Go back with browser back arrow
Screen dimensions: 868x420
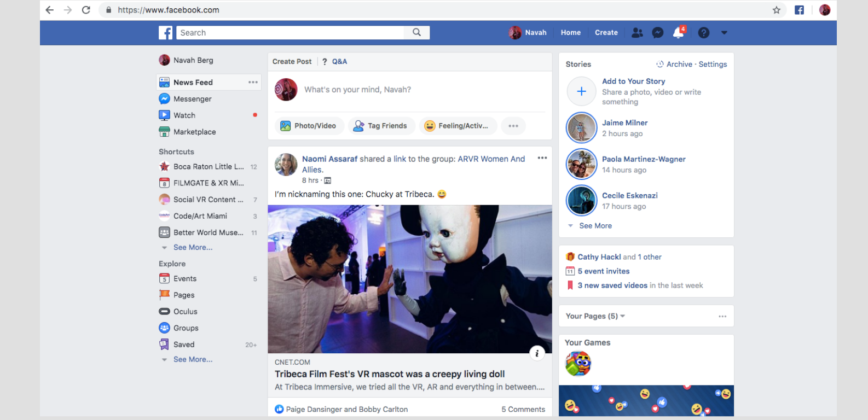(x=50, y=10)
